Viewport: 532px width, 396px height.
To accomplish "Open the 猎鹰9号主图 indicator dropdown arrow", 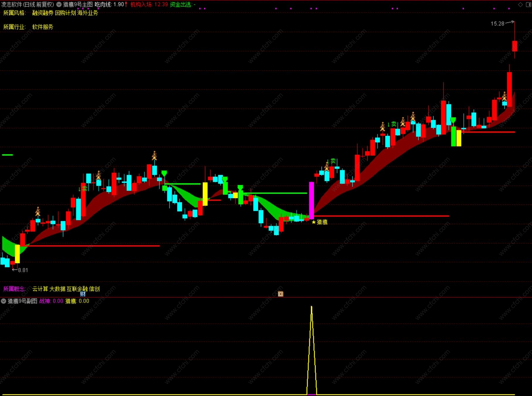I will point(59,4).
